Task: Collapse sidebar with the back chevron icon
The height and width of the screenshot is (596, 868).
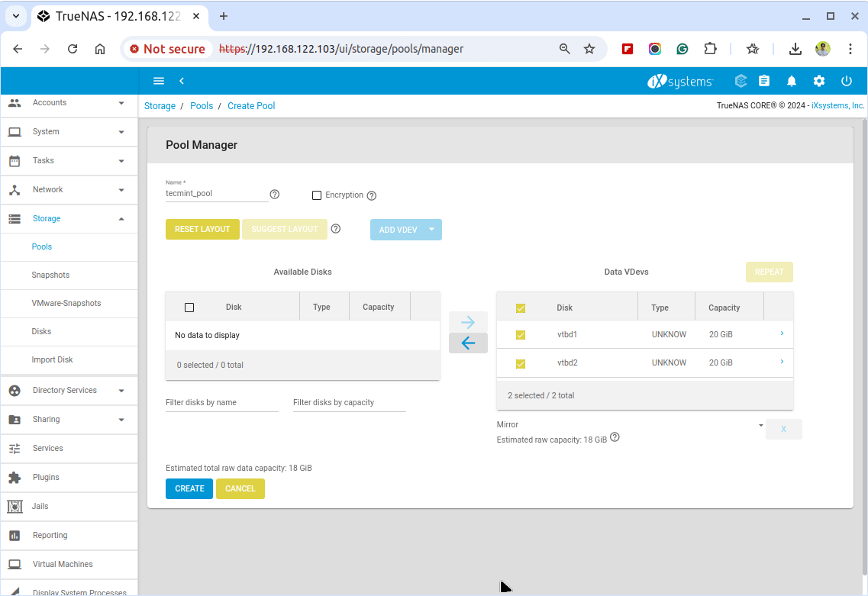Action: [x=182, y=81]
